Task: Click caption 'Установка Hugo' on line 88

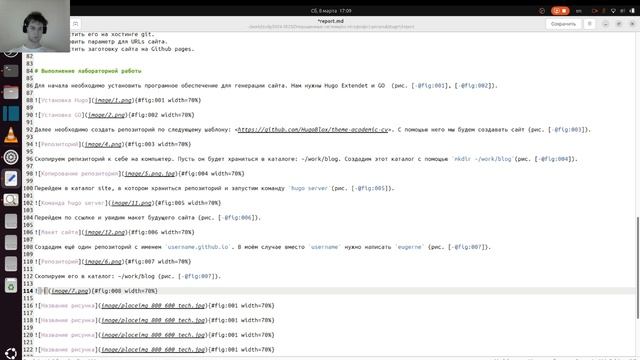Action: click(x=64, y=100)
